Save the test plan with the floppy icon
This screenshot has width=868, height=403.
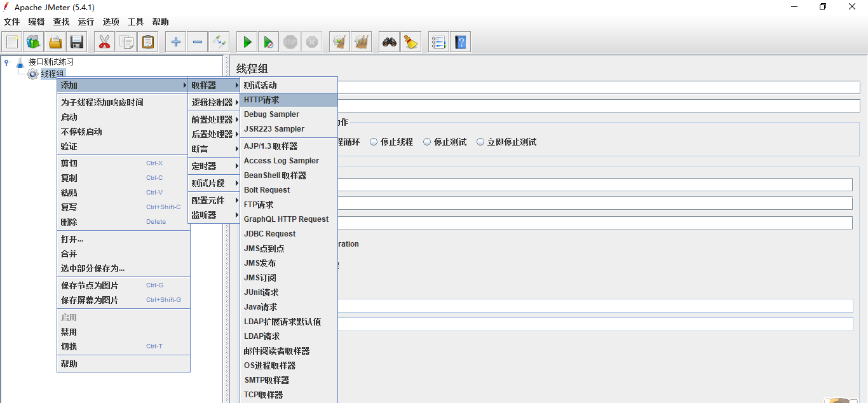77,42
